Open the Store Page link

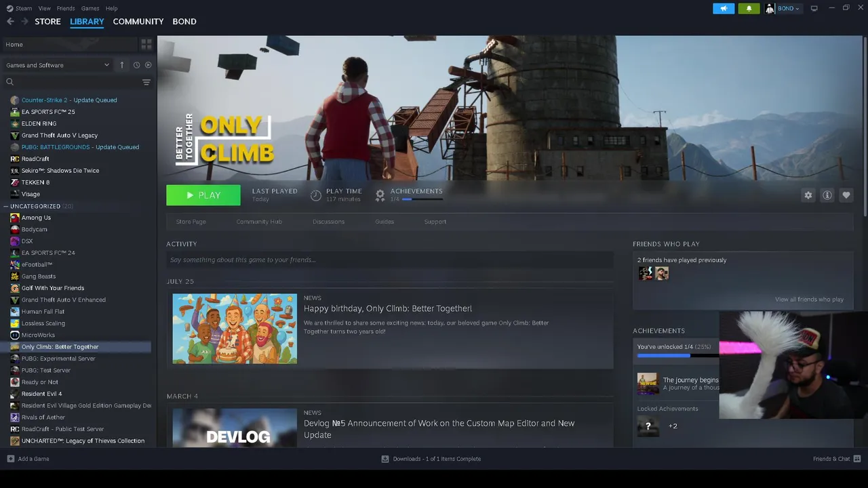click(x=191, y=222)
